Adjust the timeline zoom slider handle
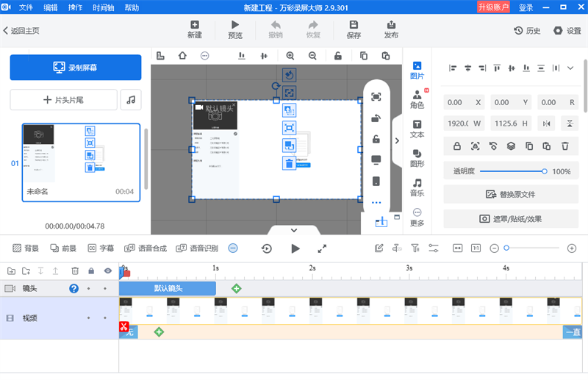 506,248
